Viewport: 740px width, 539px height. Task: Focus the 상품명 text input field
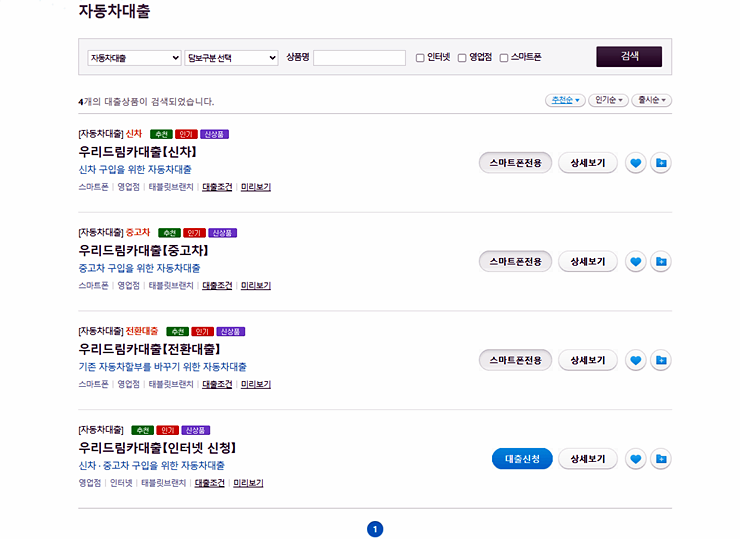360,58
